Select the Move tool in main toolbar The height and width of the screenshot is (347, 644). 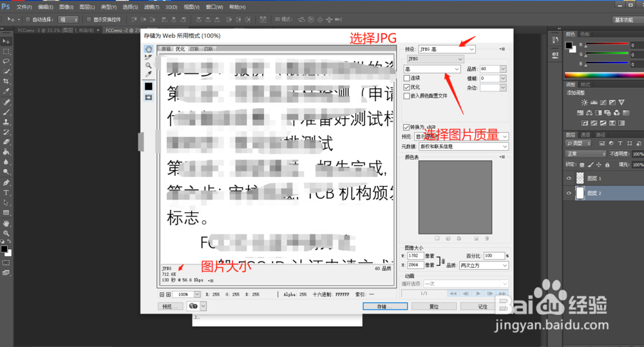coord(6,41)
